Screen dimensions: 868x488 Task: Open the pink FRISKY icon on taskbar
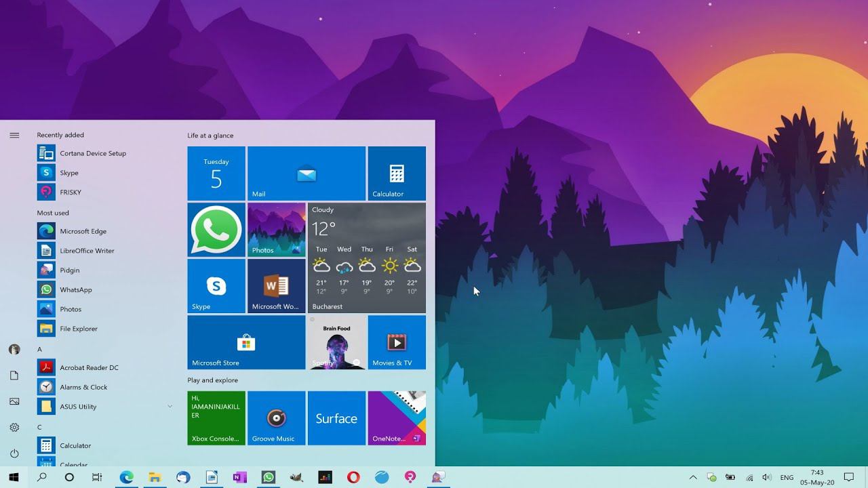(x=410, y=477)
